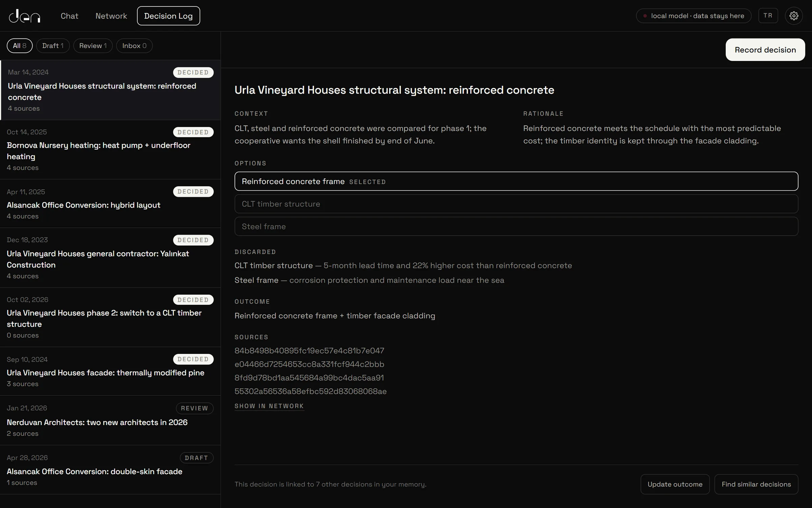Follow the Show in Network link
Viewport: 812px width, 508px height.
[x=269, y=406]
